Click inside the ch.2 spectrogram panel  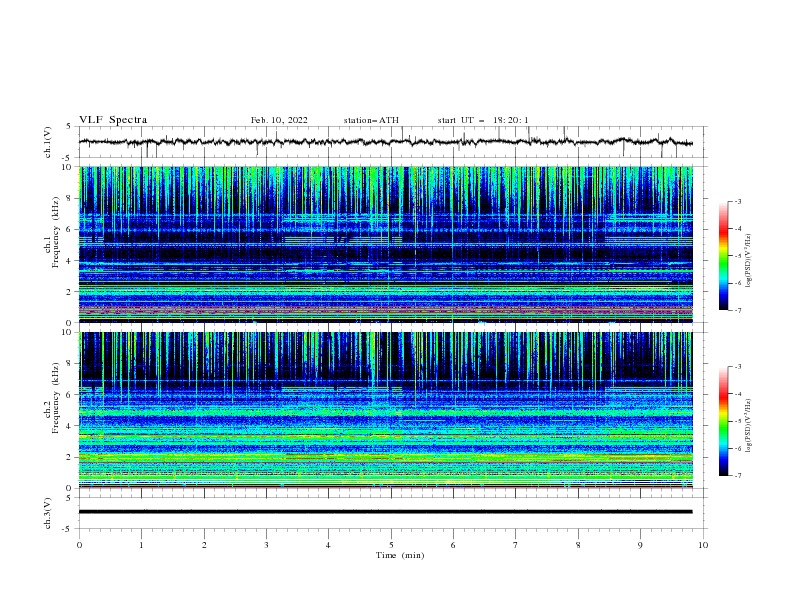pyautogui.click(x=386, y=410)
